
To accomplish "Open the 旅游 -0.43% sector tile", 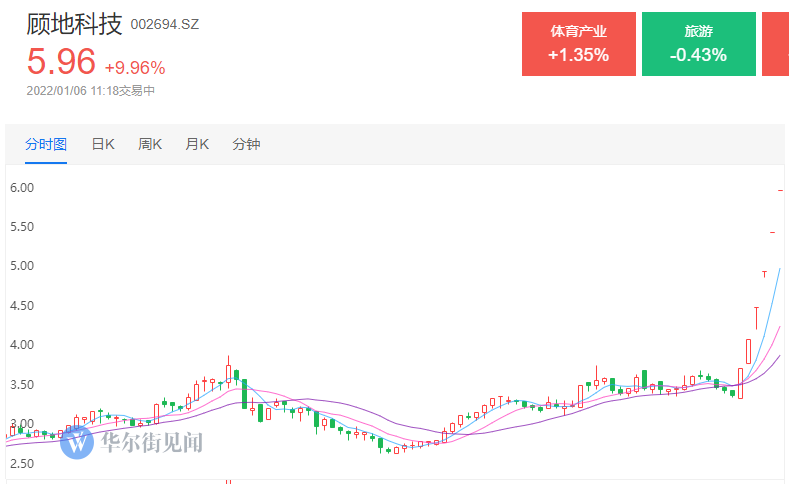I will click(698, 44).
